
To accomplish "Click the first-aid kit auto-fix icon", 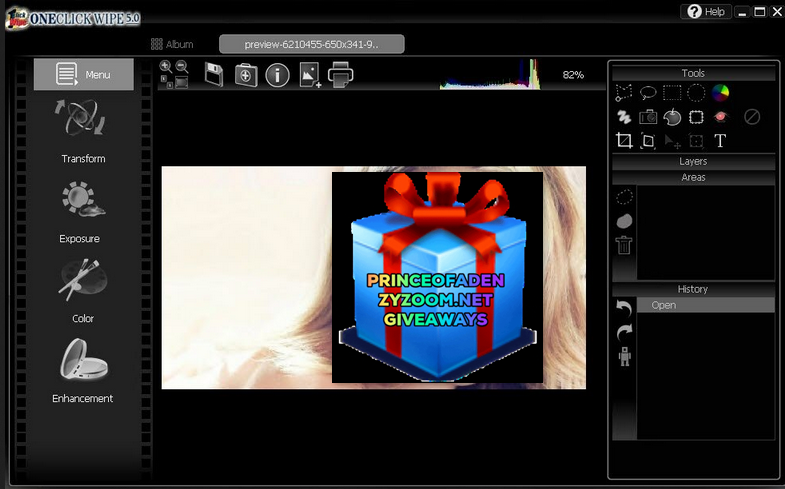I will (x=246, y=75).
